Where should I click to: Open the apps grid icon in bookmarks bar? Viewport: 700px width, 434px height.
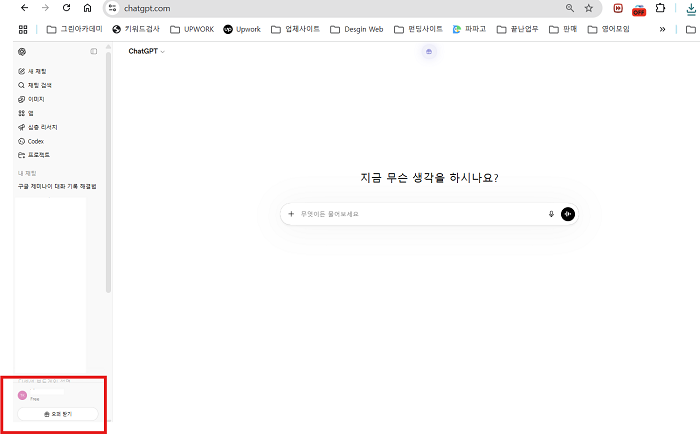23,29
